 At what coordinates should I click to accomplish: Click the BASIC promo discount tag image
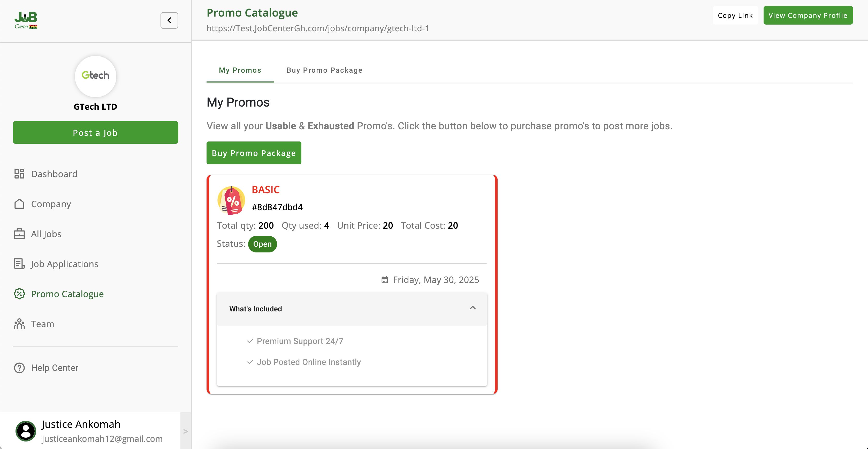coord(231,200)
